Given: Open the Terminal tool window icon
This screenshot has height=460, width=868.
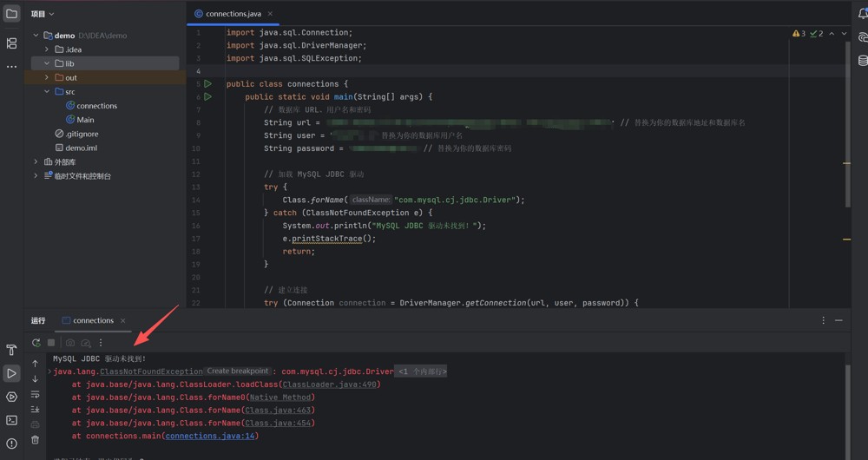Looking at the screenshot, I should 11,420.
